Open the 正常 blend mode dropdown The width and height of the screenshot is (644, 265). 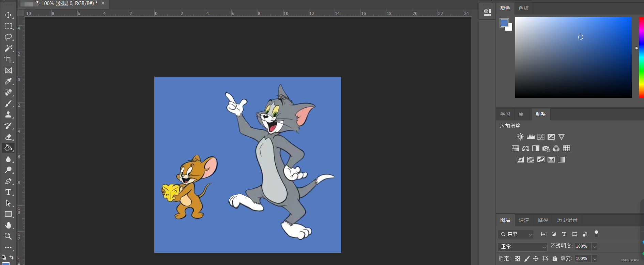pos(522,247)
